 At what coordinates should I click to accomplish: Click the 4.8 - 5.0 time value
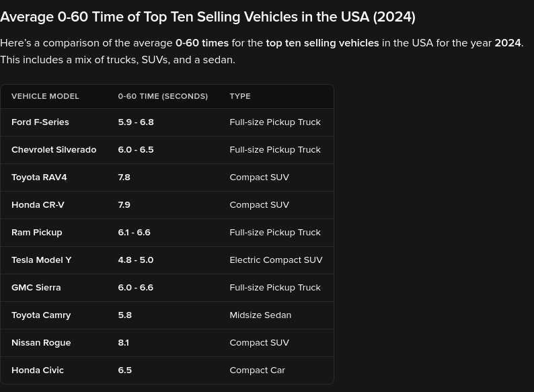136,260
